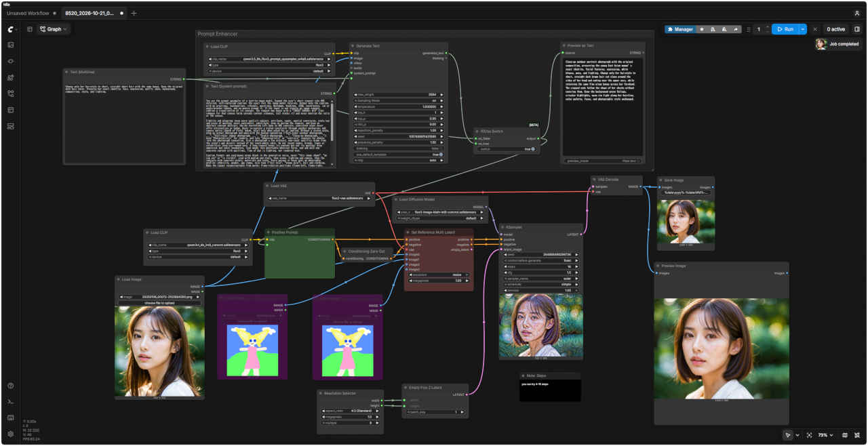Open the Settings gear icon
This screenshot has height=446, width=868.
[11, 434]
